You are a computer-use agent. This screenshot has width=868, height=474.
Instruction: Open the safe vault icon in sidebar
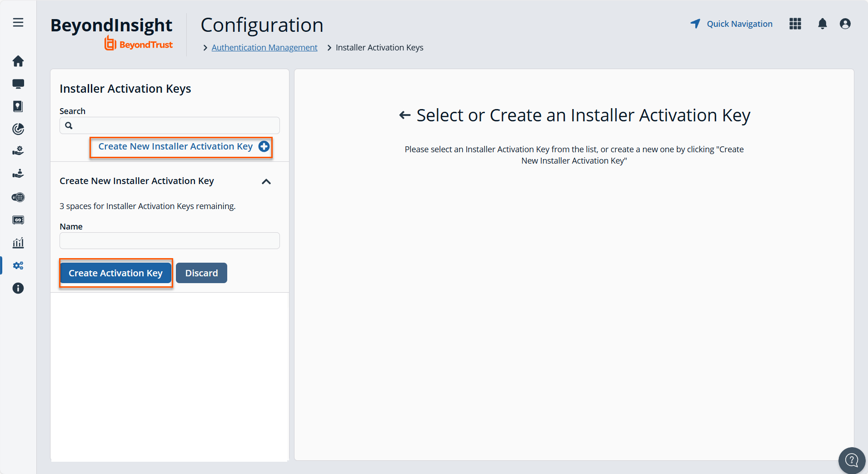point(18,220)
